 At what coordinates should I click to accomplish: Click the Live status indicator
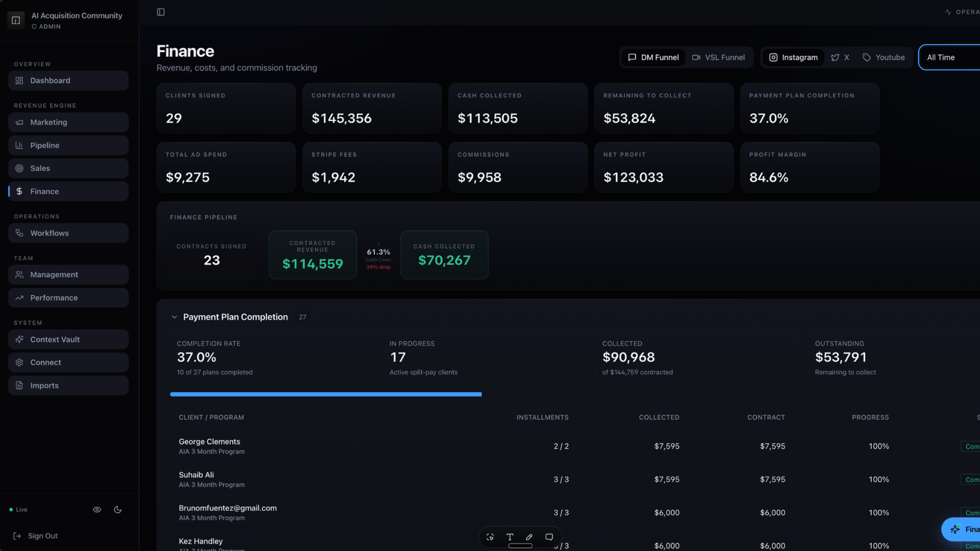coord(18,510)
